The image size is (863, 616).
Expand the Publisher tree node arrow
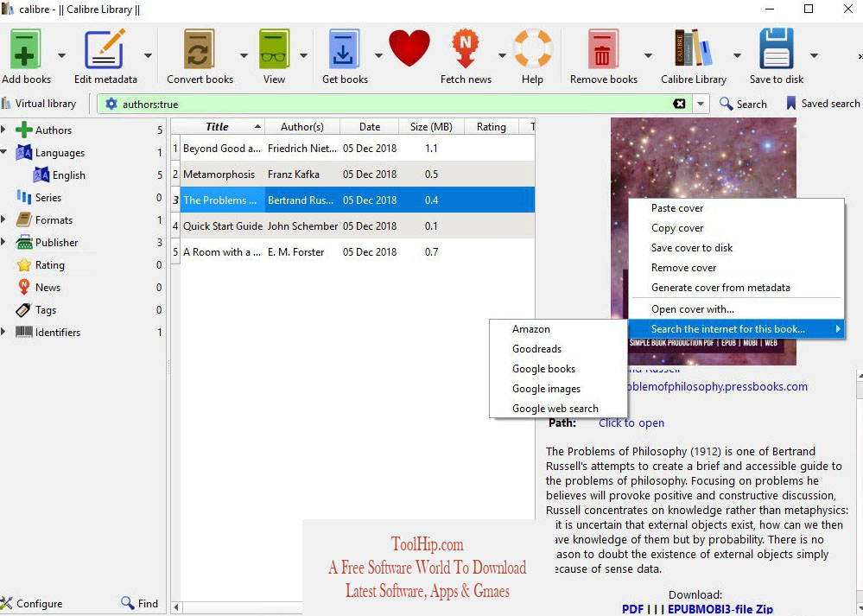pos(3,242)
